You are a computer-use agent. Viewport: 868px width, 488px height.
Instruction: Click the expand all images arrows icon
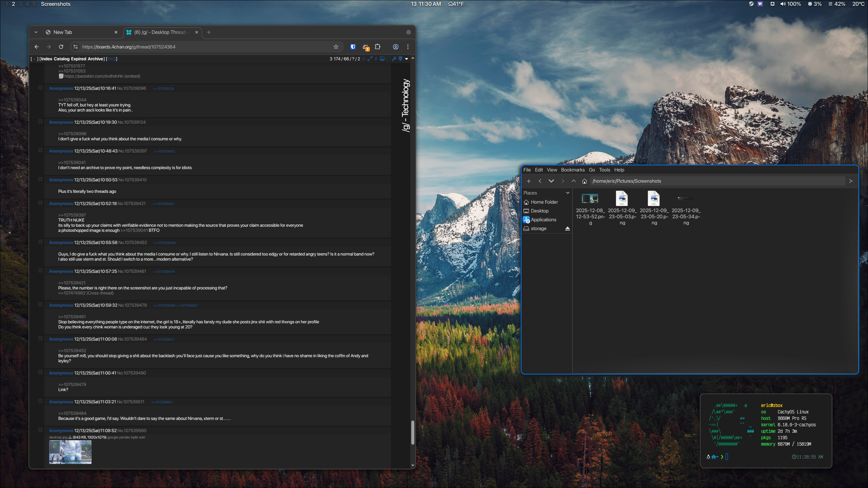(370, 59)
